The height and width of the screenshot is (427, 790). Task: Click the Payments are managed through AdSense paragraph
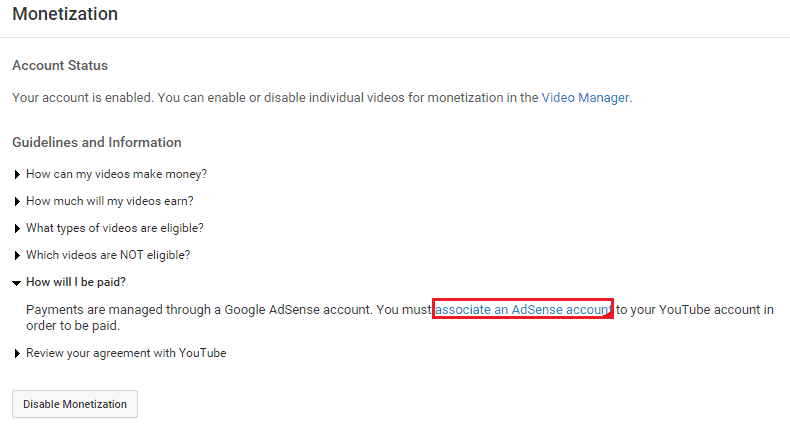pyautogui.click(x=400, y=317)
